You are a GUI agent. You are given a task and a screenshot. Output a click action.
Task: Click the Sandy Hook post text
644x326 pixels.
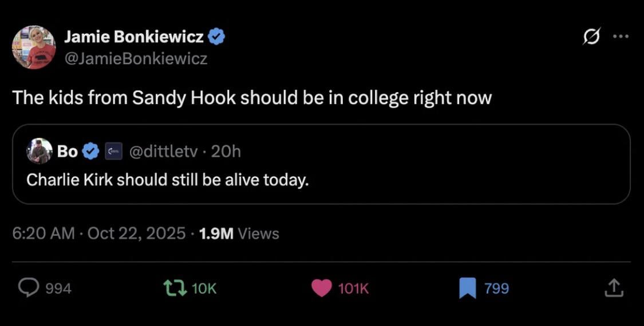click(x=252, y=98)
